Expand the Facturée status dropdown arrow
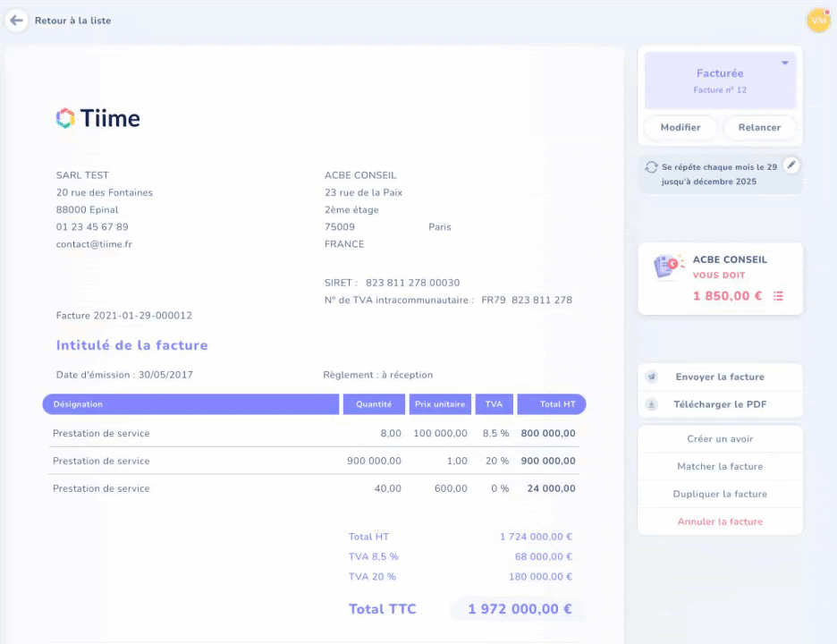 (785, 63)
